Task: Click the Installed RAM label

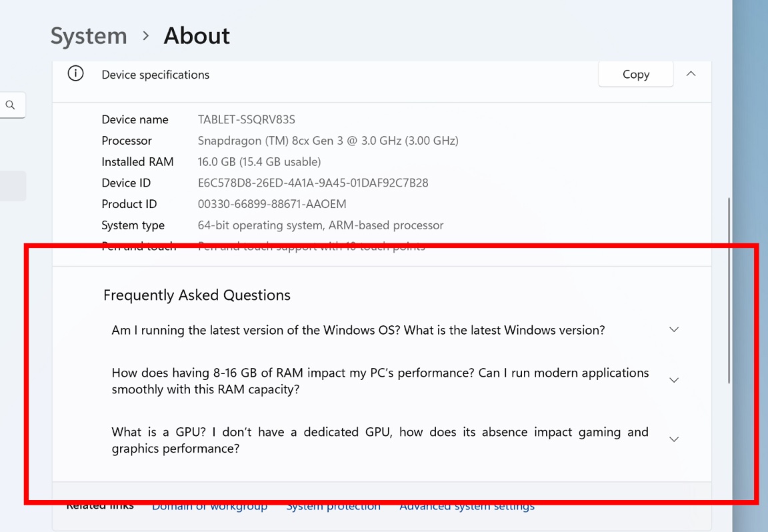Action: (x=137, y=161)
